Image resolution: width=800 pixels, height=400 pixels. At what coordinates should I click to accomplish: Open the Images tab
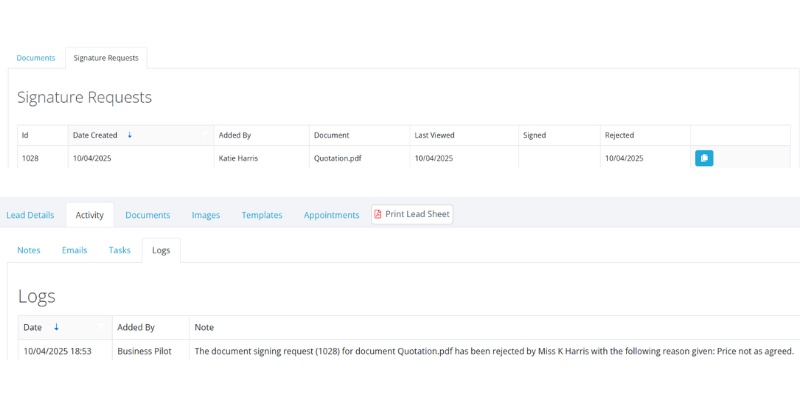(x=206, y=215)
